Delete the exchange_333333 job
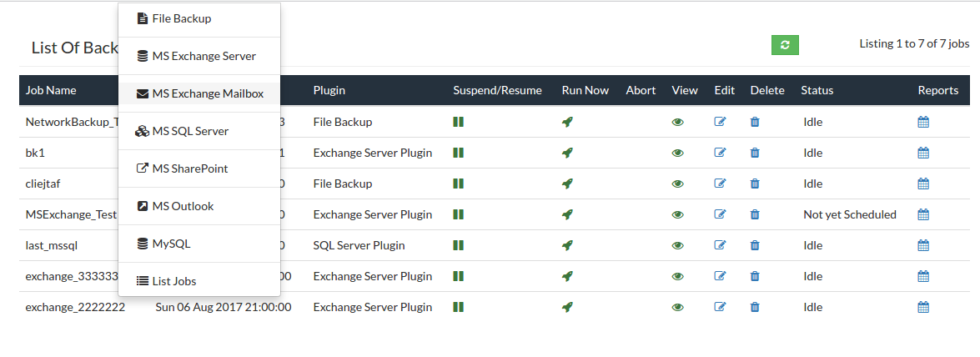The image size is (980, 357). [755, 276]
